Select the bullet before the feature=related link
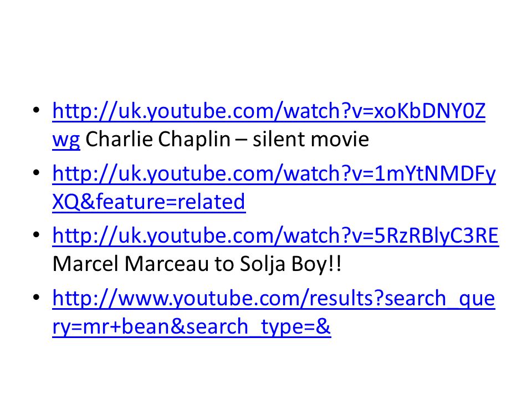Screen dimensions: 532x399 click(x=37, y=173)
